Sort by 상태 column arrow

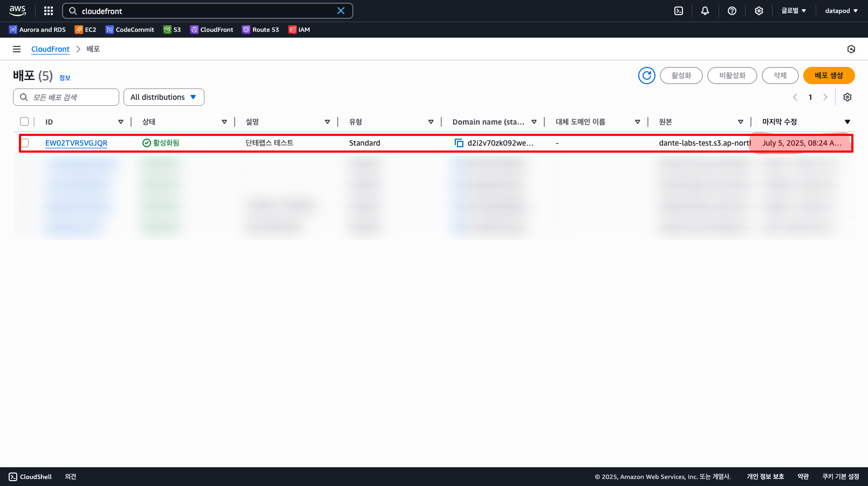224,122
